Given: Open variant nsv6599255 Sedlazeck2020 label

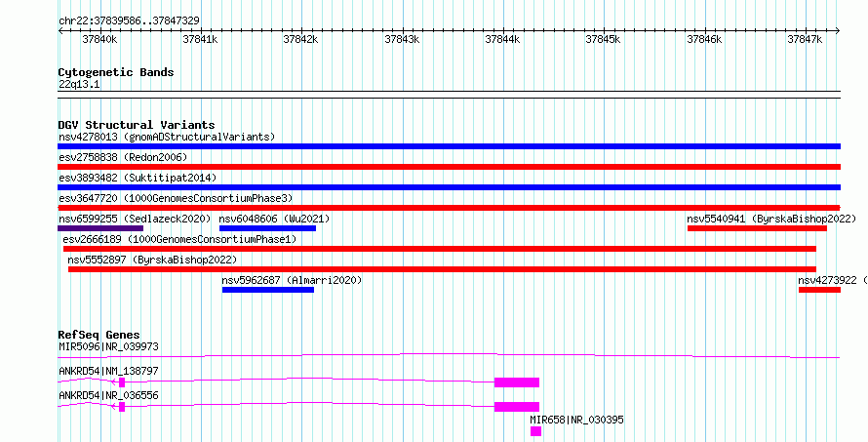Looking at the screenshot, I should click(135, 219).
